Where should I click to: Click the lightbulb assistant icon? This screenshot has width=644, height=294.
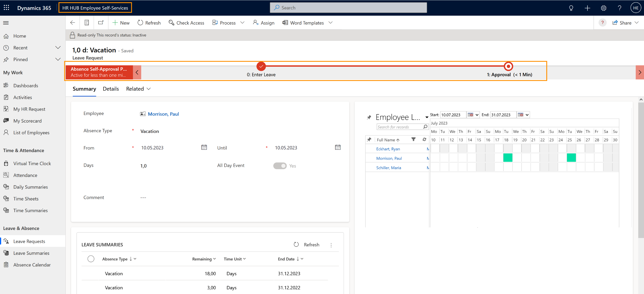[571, 8]
